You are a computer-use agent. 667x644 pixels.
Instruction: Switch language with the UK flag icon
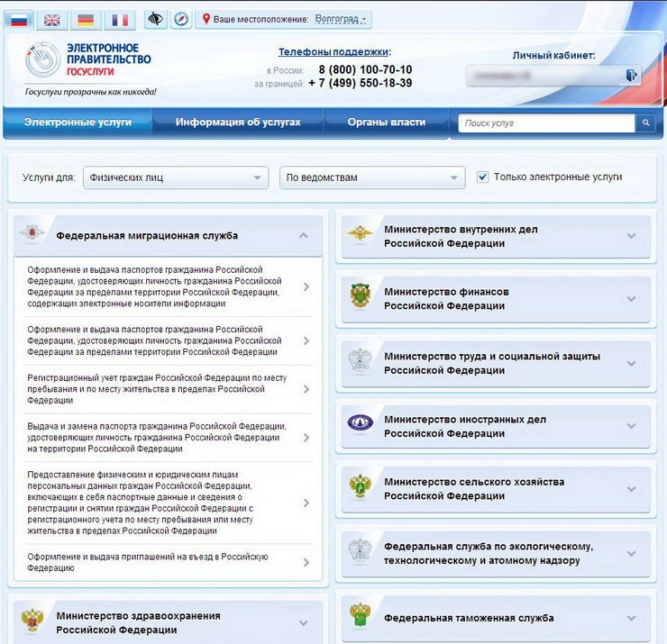coord(52,20)
